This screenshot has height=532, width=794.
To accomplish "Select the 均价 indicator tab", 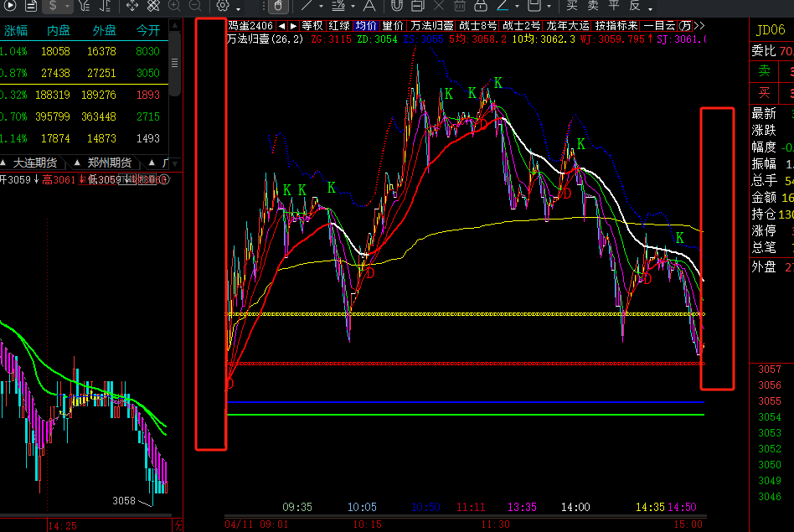I will tap(366, 26).
